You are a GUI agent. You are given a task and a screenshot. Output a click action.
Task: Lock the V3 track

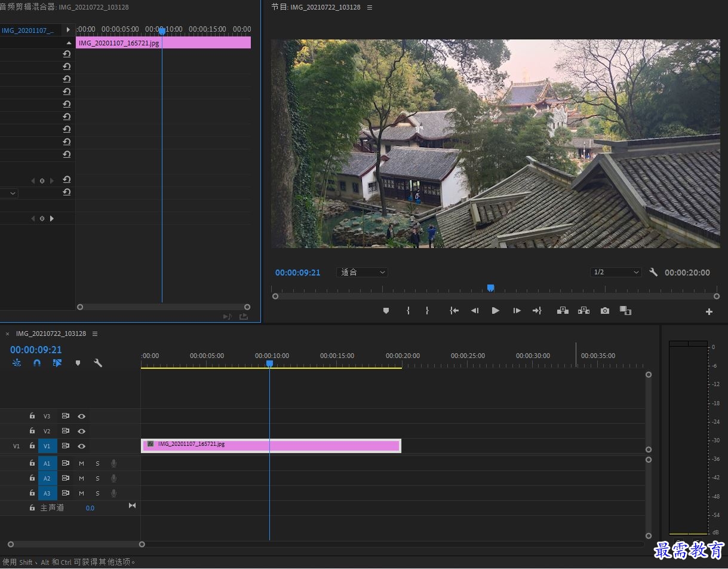pos(32,416)
